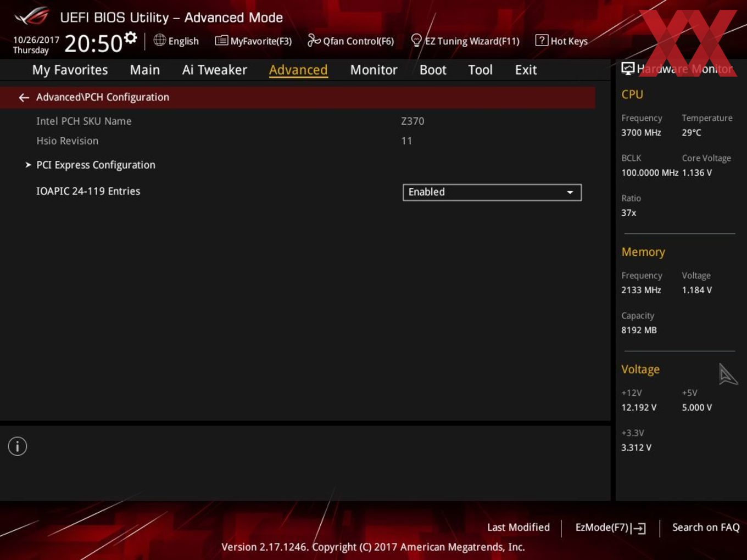Click the globe language icon
Viewport: 747px width, 560px height.
160,40
